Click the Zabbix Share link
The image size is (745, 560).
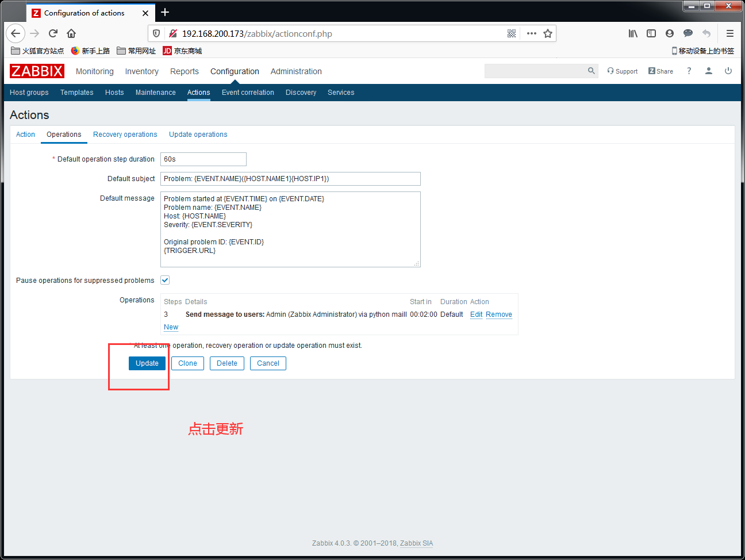[660, 71]
